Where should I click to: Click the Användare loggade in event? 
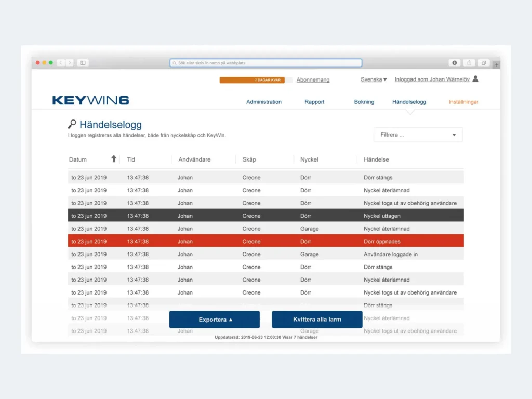(x=391, y=254)
